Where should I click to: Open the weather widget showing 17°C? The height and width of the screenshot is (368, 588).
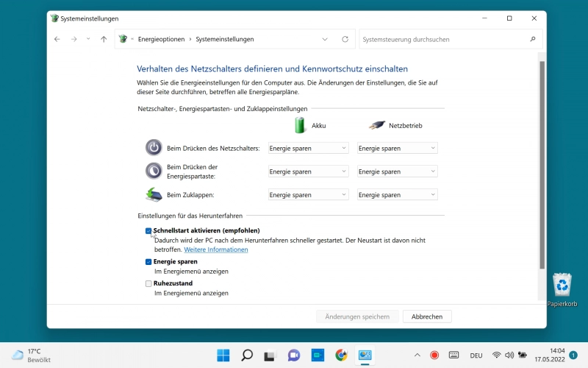[31, 355]
